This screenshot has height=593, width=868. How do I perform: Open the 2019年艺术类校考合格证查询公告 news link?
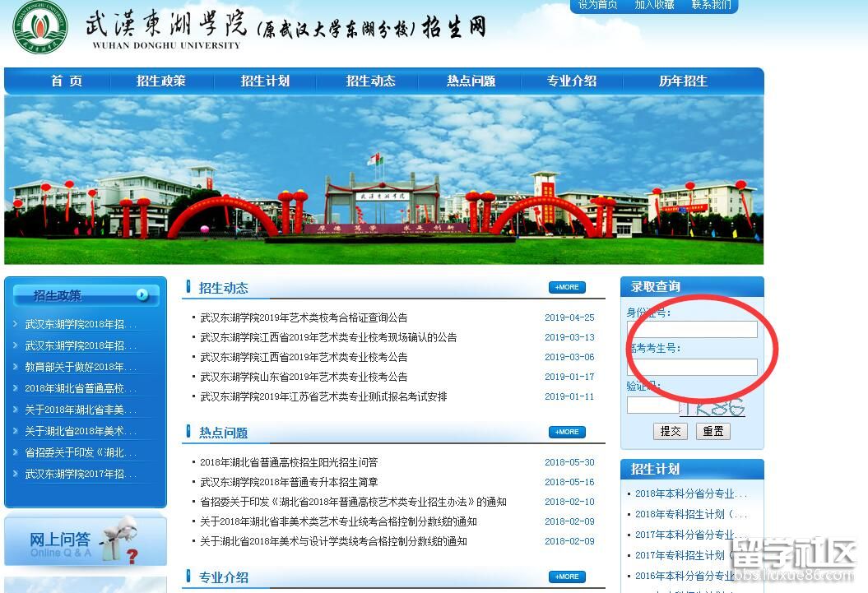[304, 317]
